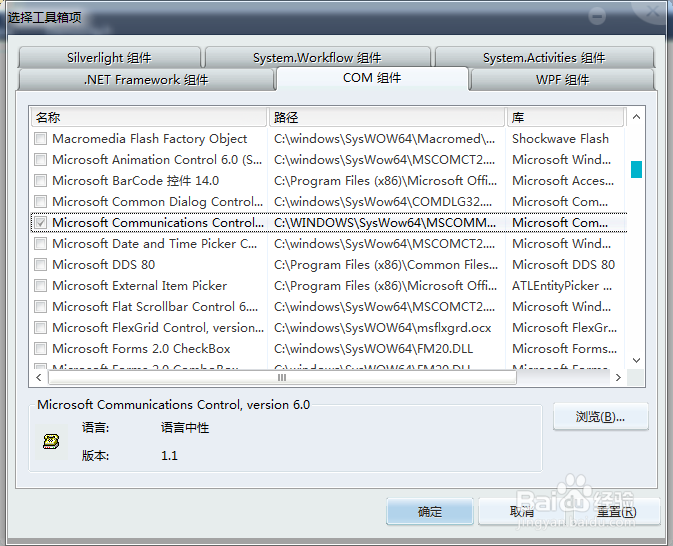This screenshot has width=673, height=546.
Task: Switch to the System.Workflow 组件 tab
Action: (x=318, y=58)
